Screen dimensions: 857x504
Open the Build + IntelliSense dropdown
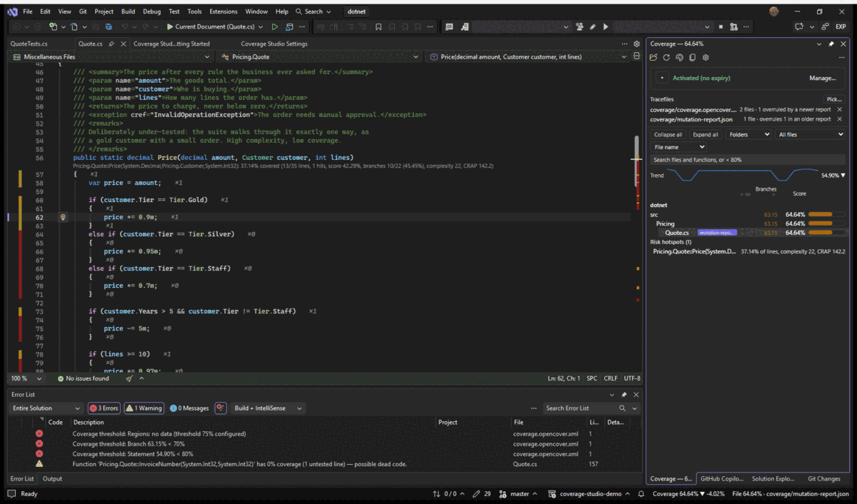pyautogui.click(x=268, y=408)
